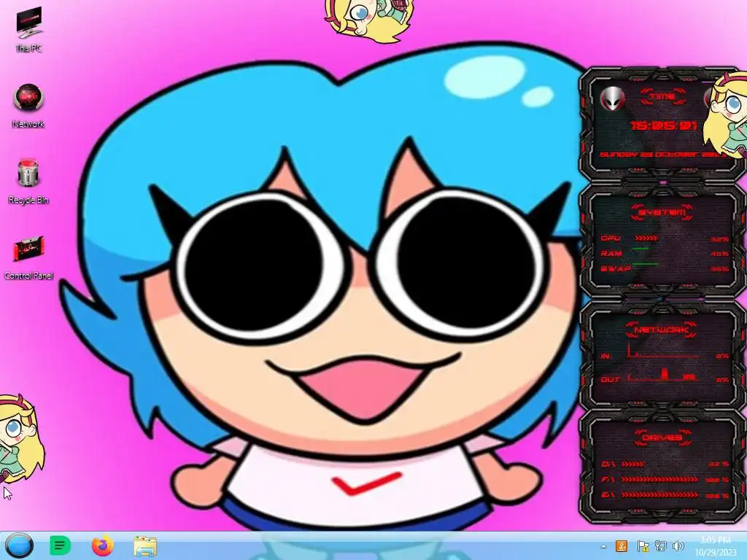
Task: Click the RAM usage bar
Action: click(x=640, y=249)
